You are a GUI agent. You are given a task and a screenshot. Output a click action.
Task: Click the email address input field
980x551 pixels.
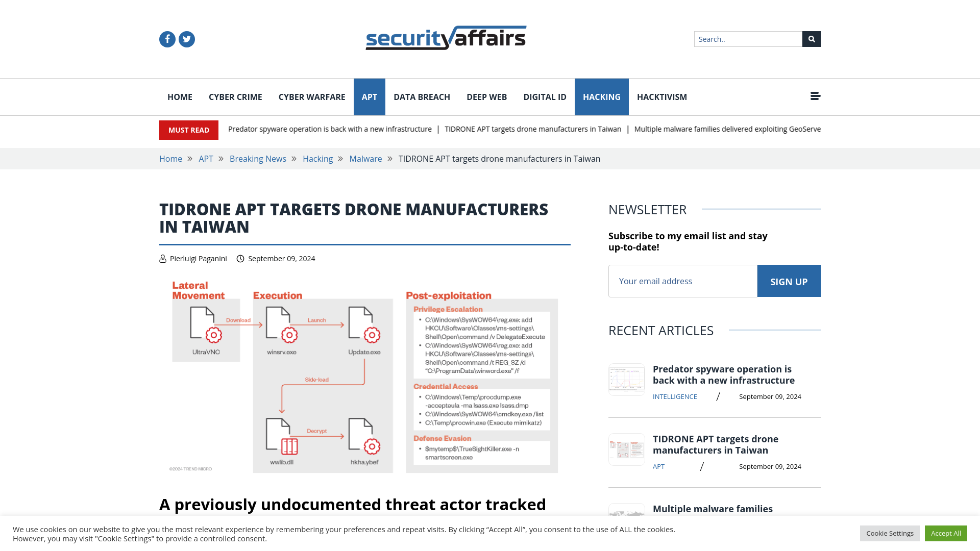[x=682, y=281]
